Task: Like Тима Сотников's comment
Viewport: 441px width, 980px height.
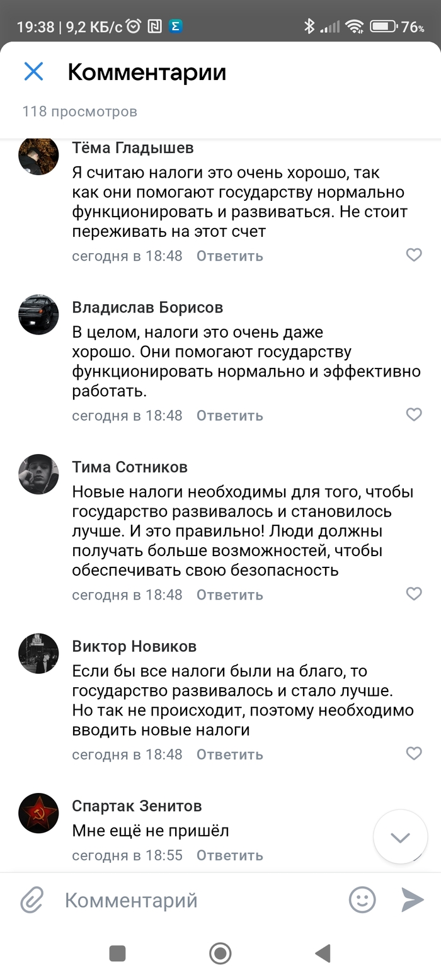Action: coord(414,593)
